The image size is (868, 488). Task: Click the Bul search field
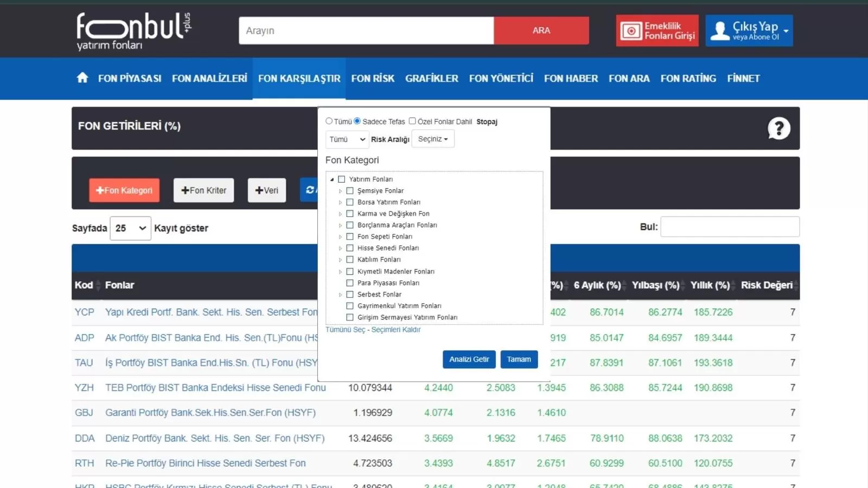pyautogui.click(x=730, y=227)
